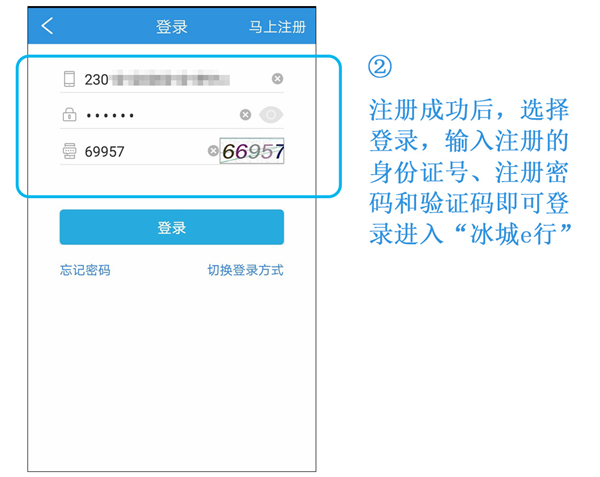600x477 pixels.
Task: Clear the password field
Action: click(245, 114)
